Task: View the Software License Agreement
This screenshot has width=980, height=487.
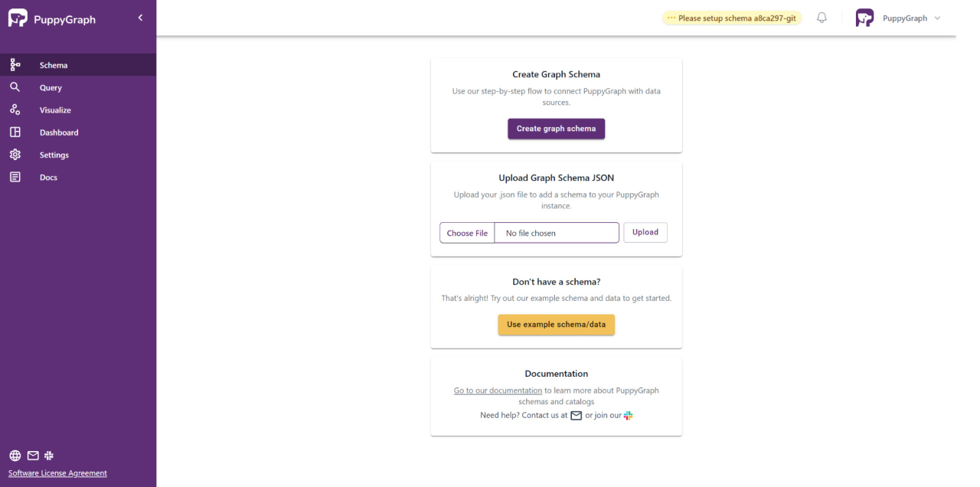Action: point(57,473)
